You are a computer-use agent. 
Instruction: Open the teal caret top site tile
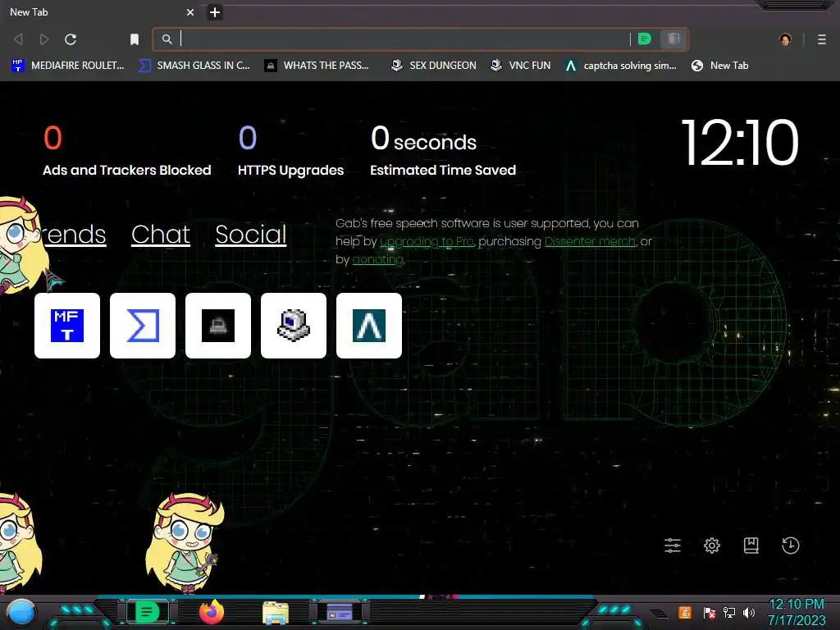point(369,326)
